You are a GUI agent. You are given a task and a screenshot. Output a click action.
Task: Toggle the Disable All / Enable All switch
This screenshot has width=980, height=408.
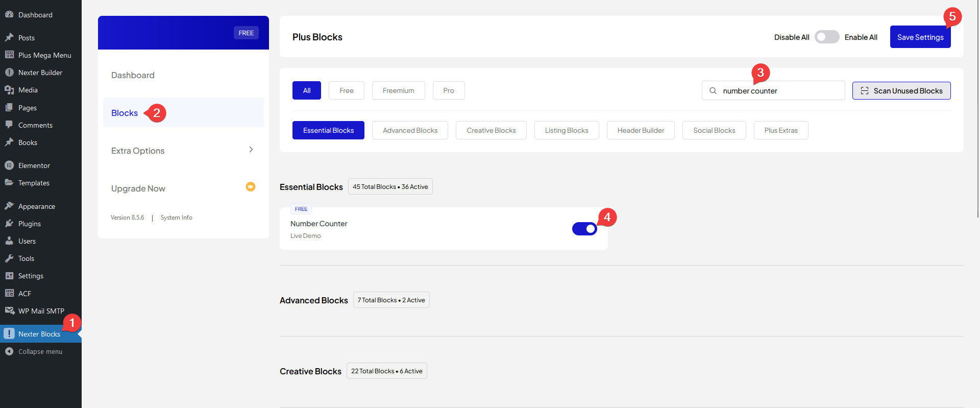click(x=826, y=37)
